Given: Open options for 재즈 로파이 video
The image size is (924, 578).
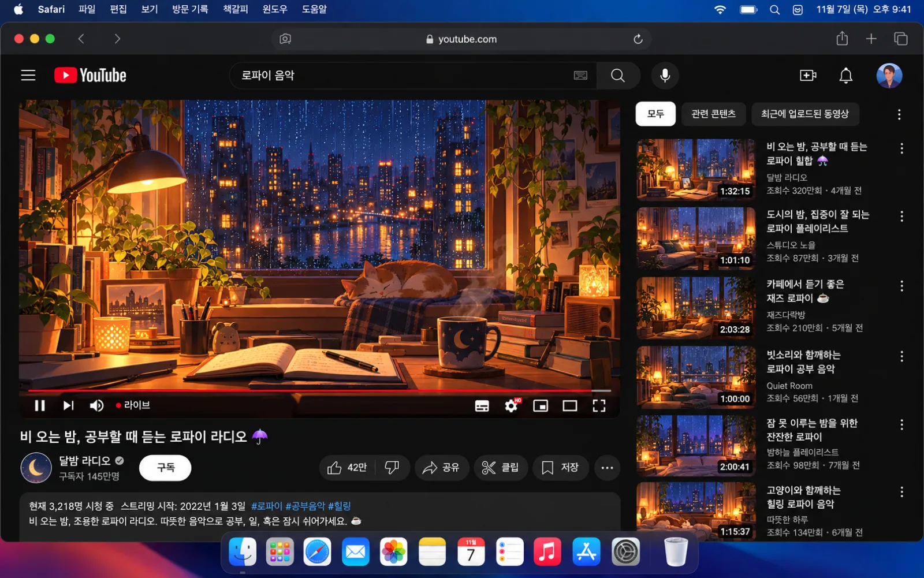Looking at the screenshot, I should pos(901,286).
